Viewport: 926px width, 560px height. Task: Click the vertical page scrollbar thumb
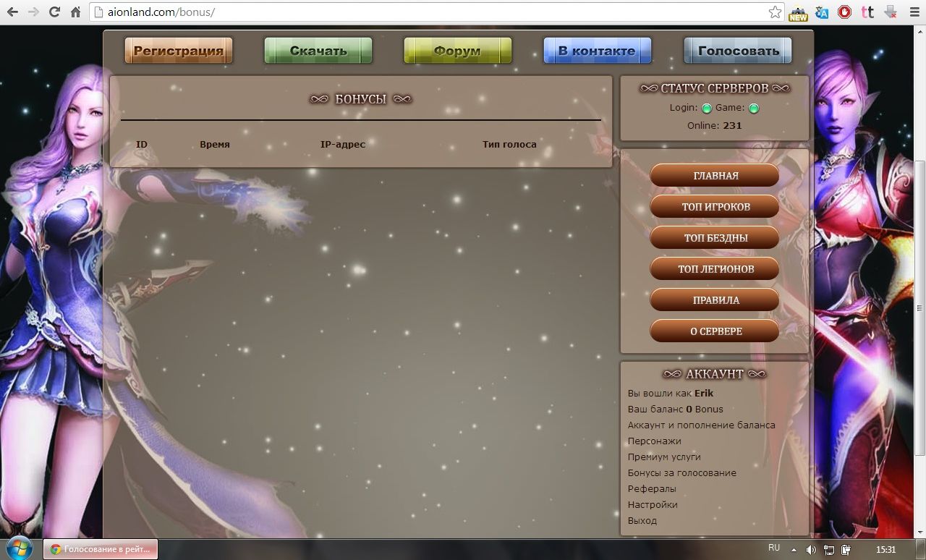pos(920,307)
